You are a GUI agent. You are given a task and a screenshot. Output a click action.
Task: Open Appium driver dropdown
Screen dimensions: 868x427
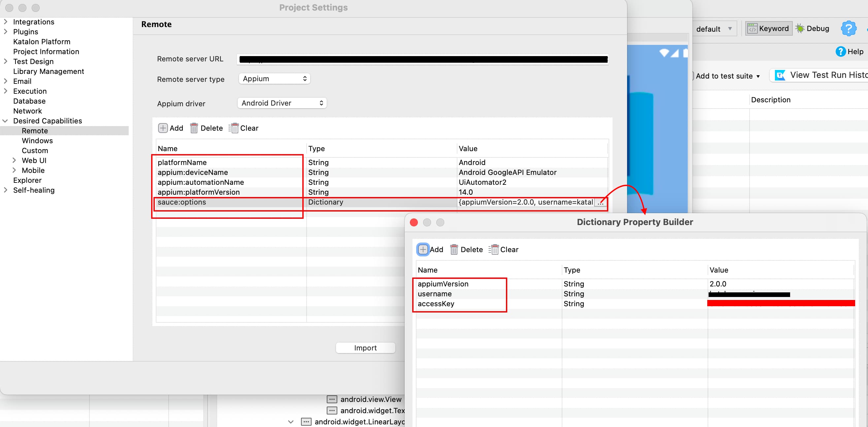pyautogui.click(x=282, y=103)
